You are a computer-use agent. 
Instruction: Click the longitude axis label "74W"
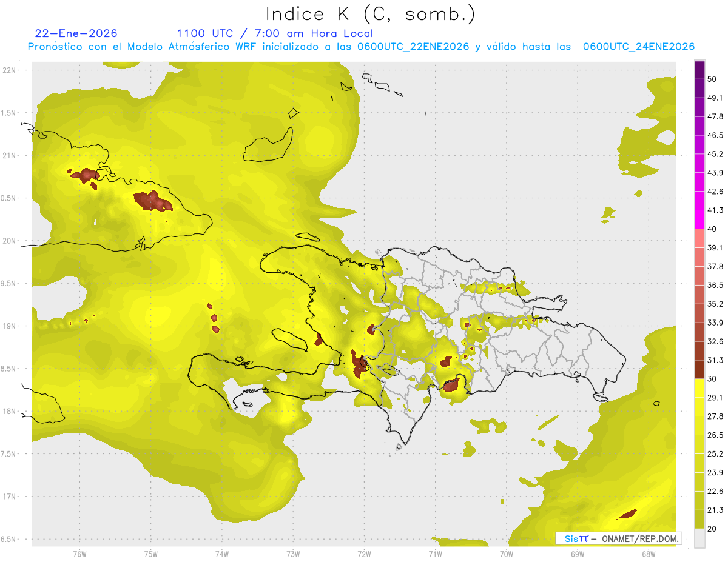[x=221, y=554]
